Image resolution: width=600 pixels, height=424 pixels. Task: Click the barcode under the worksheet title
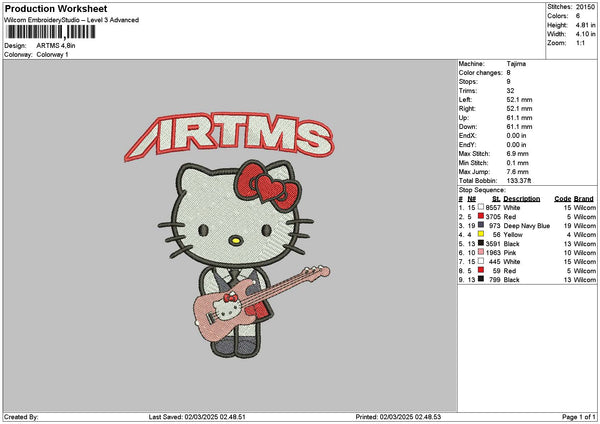51,32
